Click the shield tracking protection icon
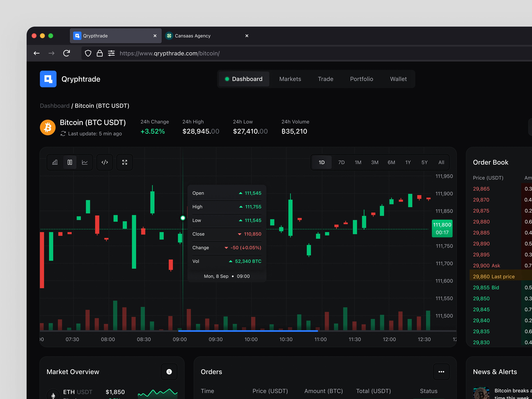532x399 pixels. click(x=88, y=53)
